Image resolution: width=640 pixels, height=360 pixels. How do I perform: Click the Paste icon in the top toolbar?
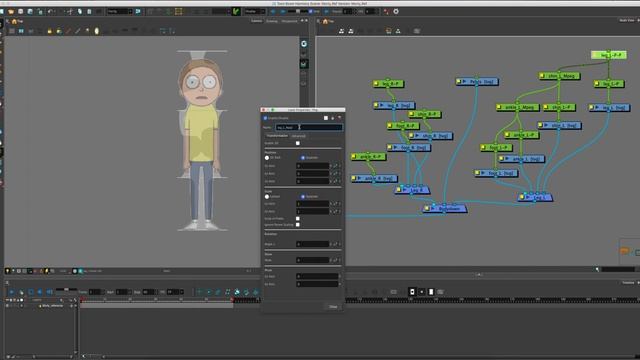click(x=89, y=11)
